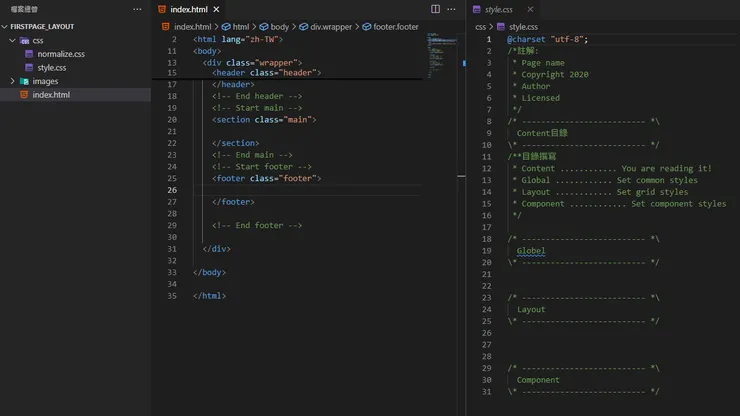Click the split editor icon

click(x=436, y=9)
